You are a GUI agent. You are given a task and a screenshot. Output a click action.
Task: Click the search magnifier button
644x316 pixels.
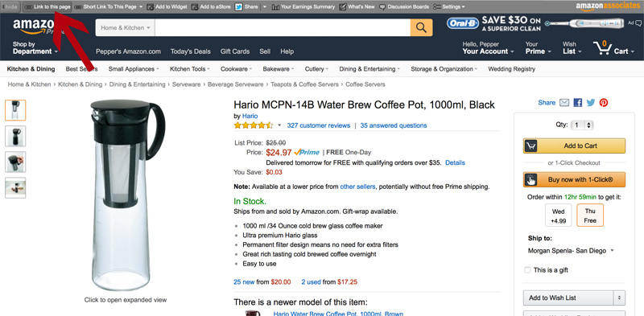pyautogui.click(x=421, y=27)
